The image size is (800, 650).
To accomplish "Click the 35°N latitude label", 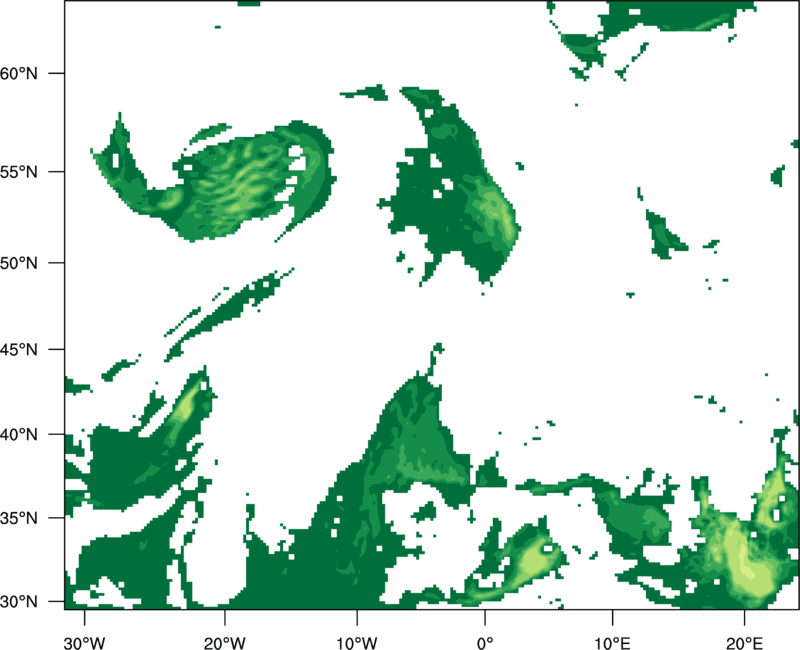I will [x=19, y=518].
